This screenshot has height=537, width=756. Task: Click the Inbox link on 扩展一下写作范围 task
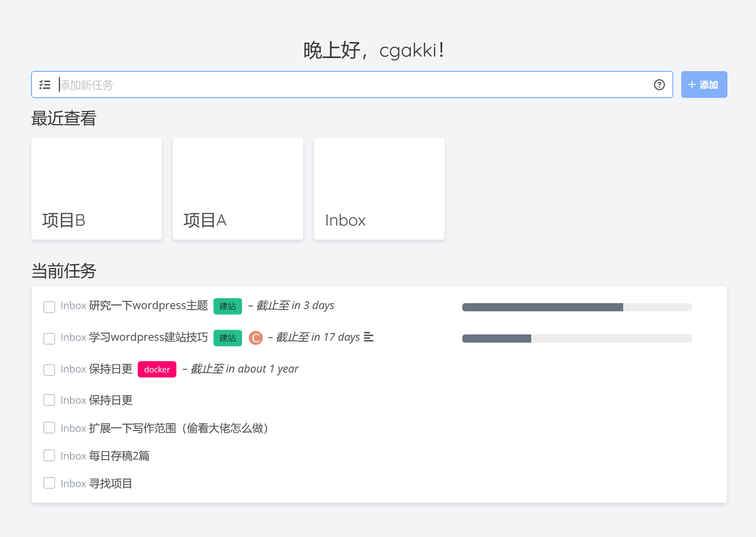pos(73,428)
